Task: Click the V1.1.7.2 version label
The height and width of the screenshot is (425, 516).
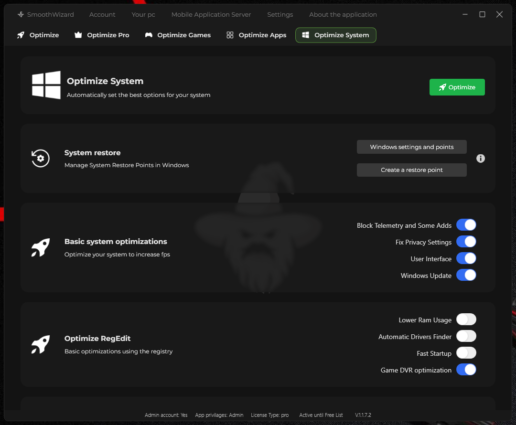Action: (x=363, y=415)
